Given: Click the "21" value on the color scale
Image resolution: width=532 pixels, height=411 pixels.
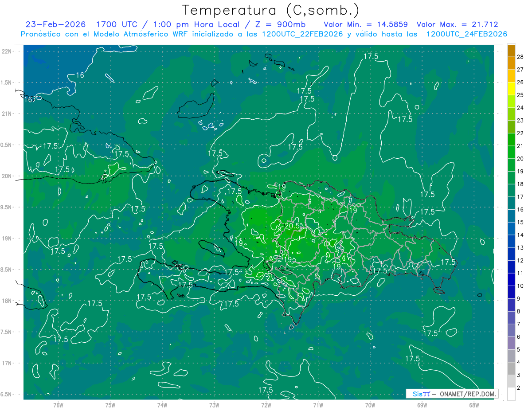Looking at the screenshot, I should tap(520, 146).
